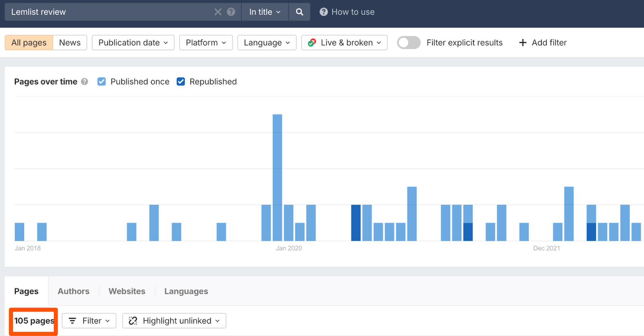Expand the Language filter dropdown
The width and height of the screenshot is (644, 336).
[x=267, y=43]
